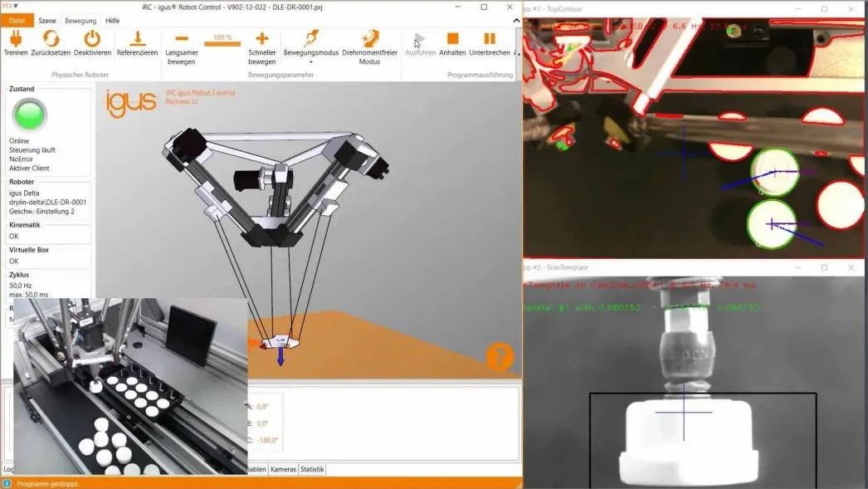The image size is (868, 489).
Task: Click the Kameras tab
Action: [284, 469]
